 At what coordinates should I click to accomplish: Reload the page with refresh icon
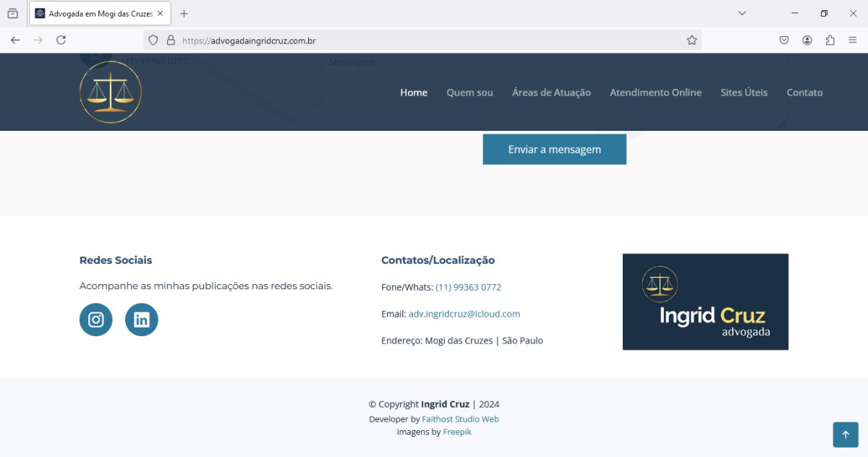click(x=61, y=40)
